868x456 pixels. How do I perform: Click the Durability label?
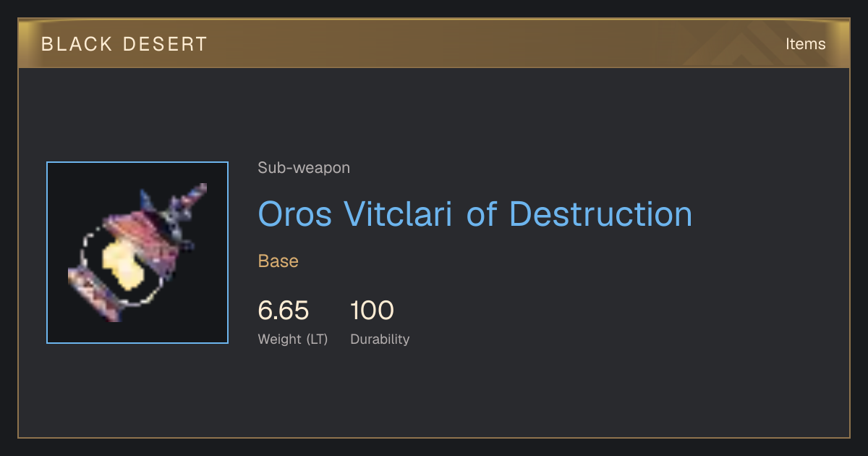click(380, 339)
